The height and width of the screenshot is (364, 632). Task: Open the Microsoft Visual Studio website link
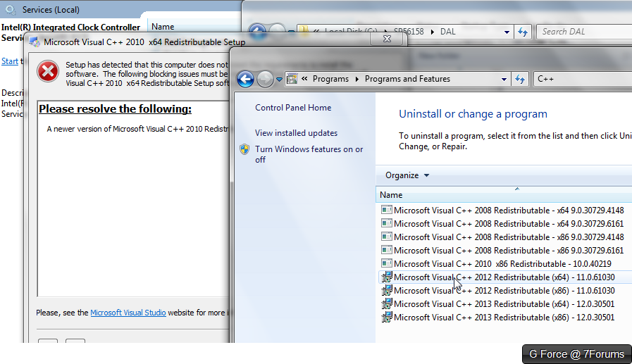click(x=128, y=313)
